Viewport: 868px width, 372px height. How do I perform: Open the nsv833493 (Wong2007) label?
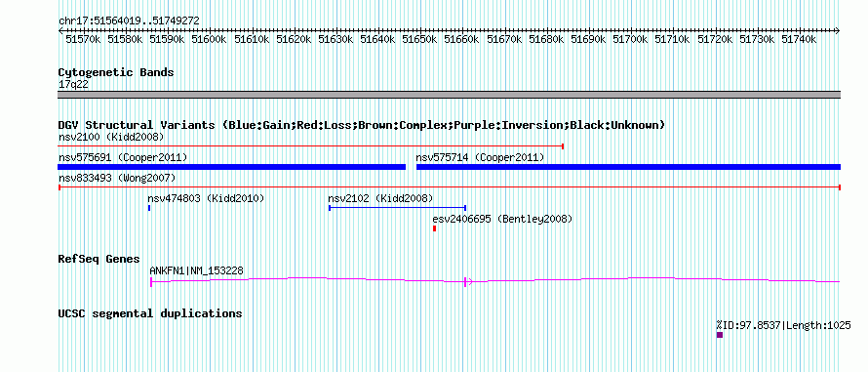coord(117,178)
